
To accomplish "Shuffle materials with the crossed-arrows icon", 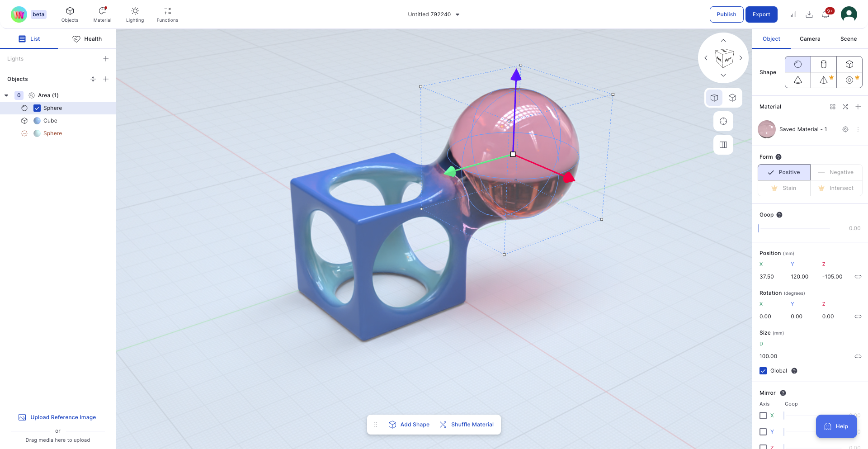I will (x=845, y=107).
